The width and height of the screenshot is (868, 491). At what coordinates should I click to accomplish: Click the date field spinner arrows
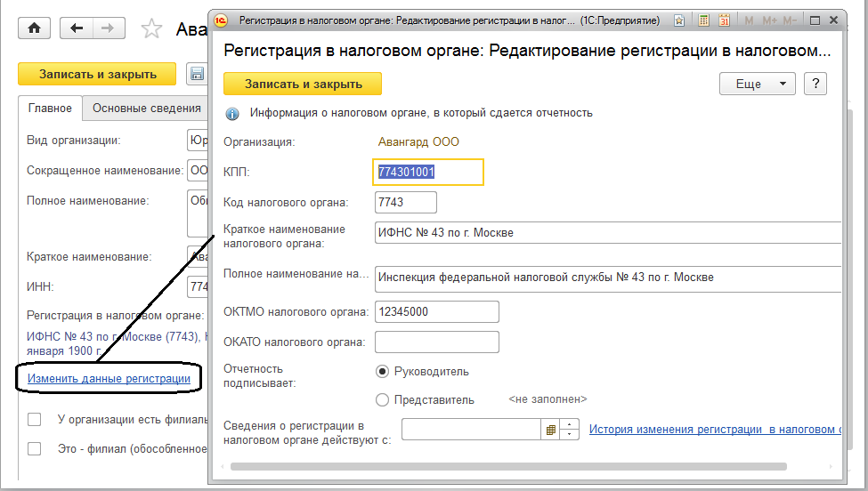click(571, 431)
